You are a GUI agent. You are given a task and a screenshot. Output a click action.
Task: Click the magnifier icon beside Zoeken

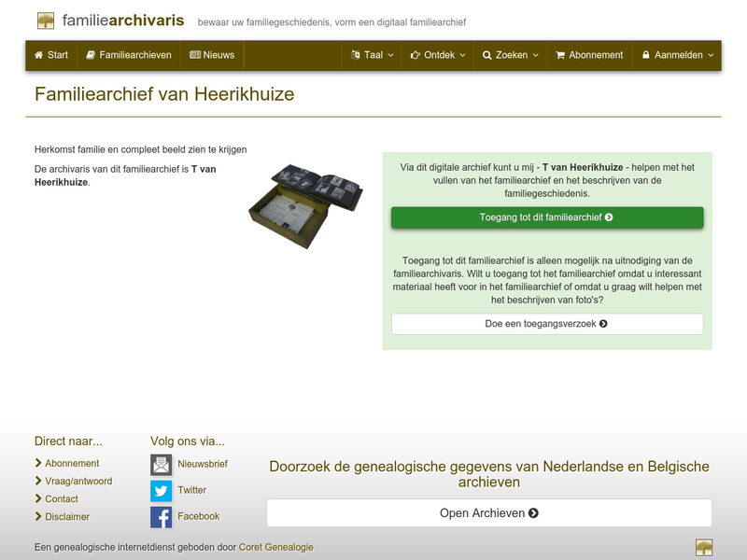coord(486,55)
